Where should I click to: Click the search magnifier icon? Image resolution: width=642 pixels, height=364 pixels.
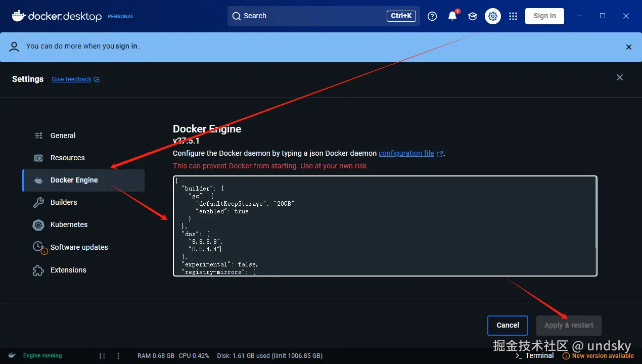coord(237,16)
